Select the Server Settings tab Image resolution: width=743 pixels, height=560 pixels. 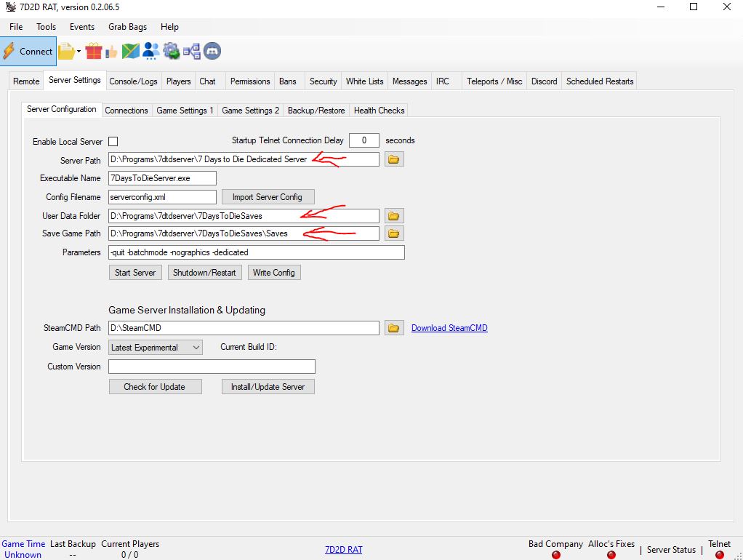(74, 80)
